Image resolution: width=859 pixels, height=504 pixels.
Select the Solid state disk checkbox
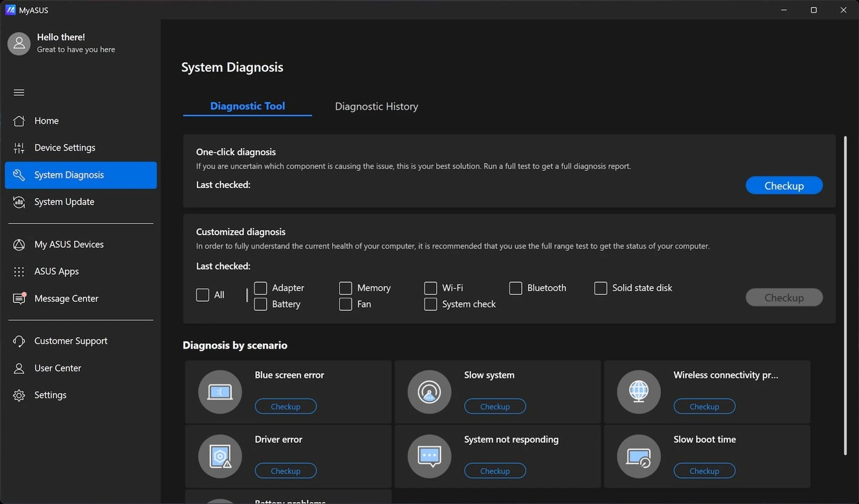(x=600, y=288)
